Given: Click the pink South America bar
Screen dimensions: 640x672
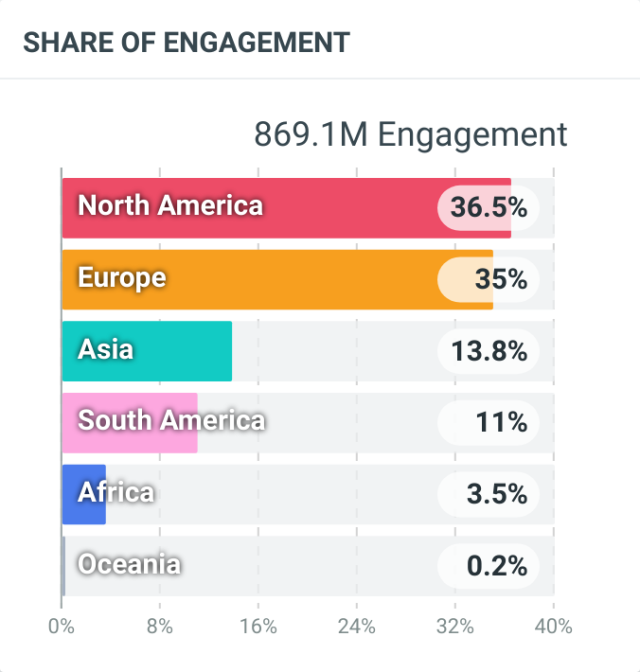Looking at the screenshot, I should (x=130, y=423).
